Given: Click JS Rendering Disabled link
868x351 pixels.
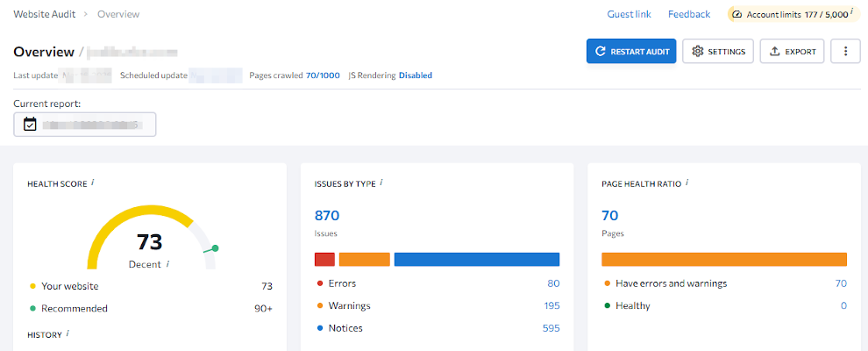Looking at the screenshot, I should 416,75.
